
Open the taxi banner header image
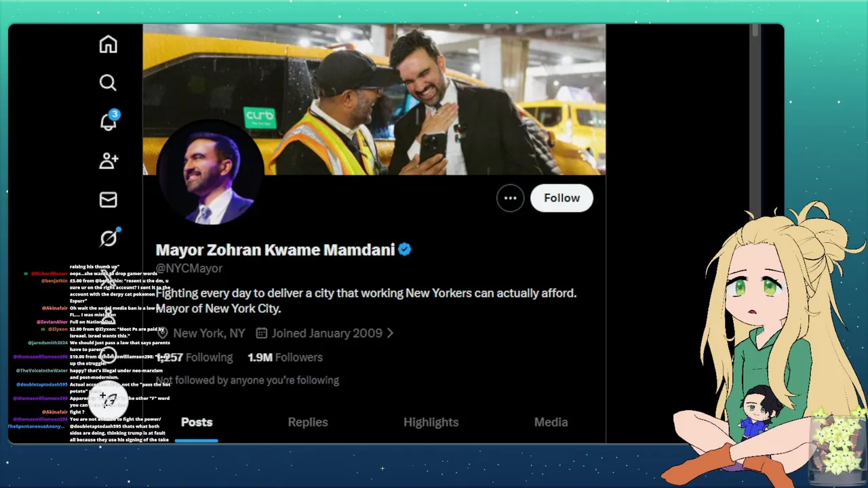(x=374, y=99)
